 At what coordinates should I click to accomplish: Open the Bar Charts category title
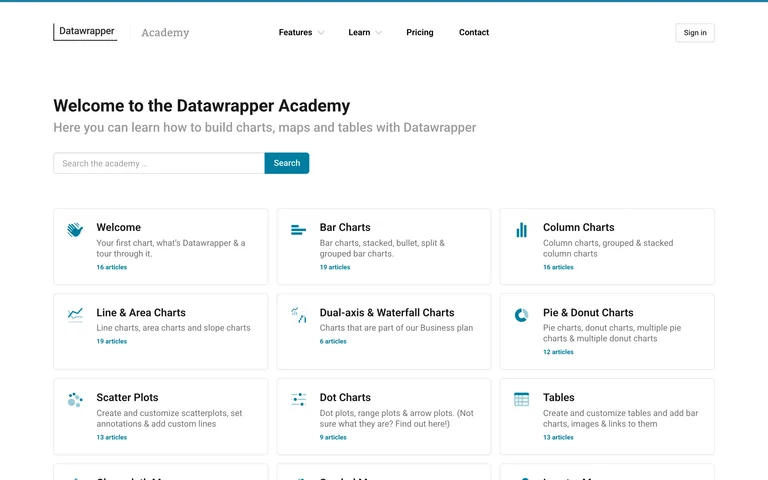point(345,227)
